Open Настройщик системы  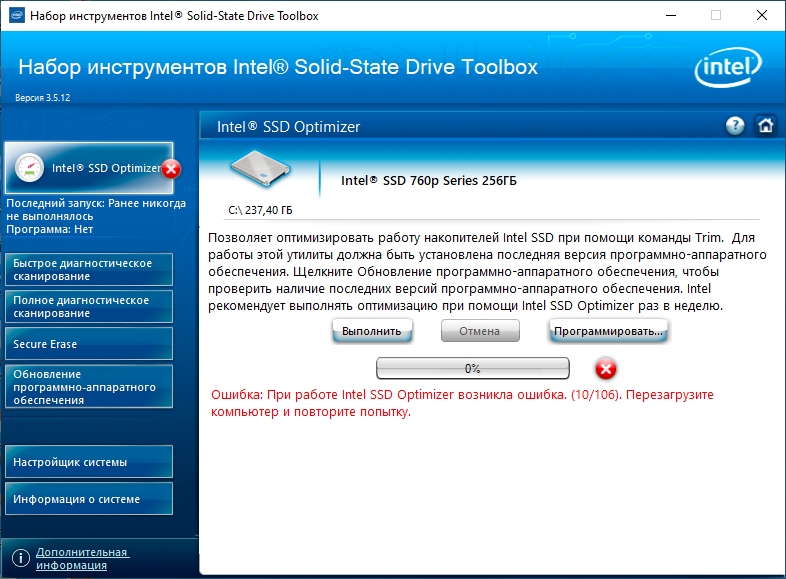point(89,462)
